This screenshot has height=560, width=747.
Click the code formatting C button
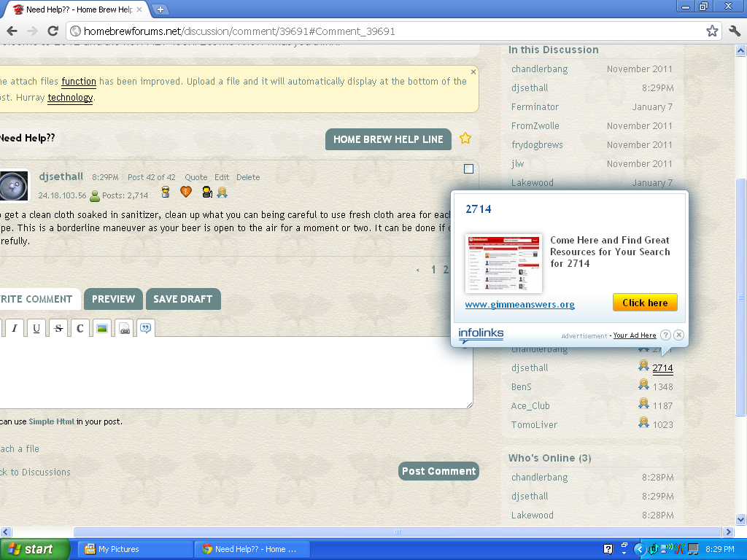tap(80, 328)
